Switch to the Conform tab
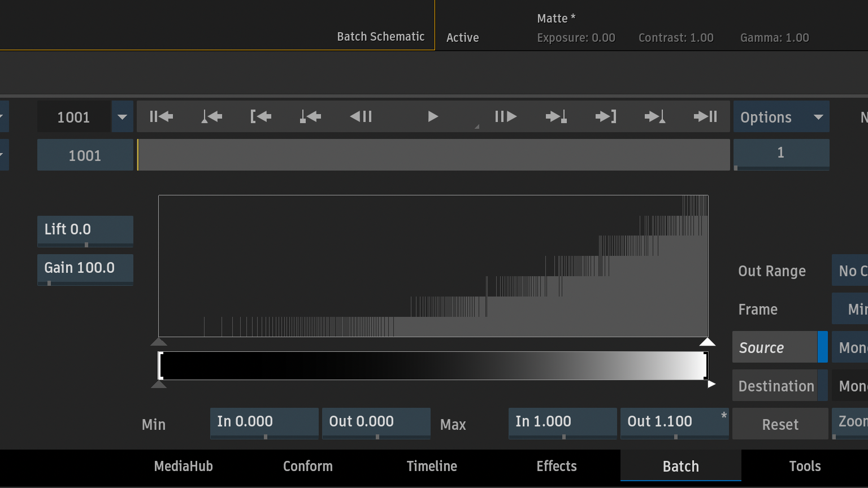 [308, 466]
